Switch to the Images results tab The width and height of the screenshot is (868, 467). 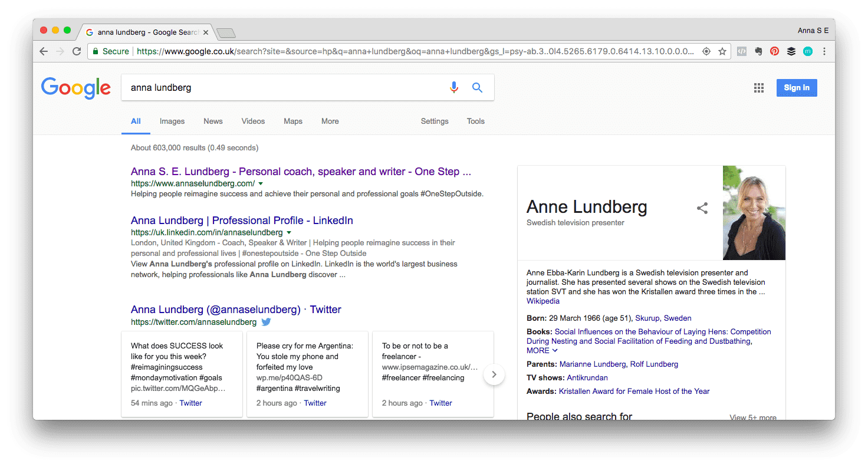pos(172,121)
